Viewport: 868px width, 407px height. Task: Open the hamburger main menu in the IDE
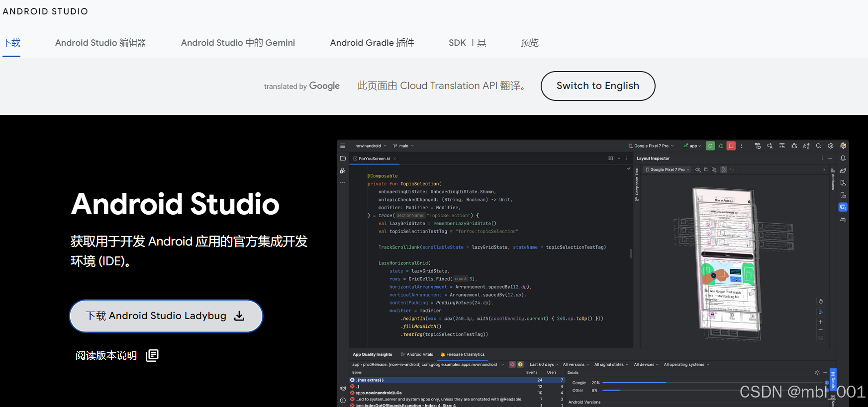tap(343, 146)
